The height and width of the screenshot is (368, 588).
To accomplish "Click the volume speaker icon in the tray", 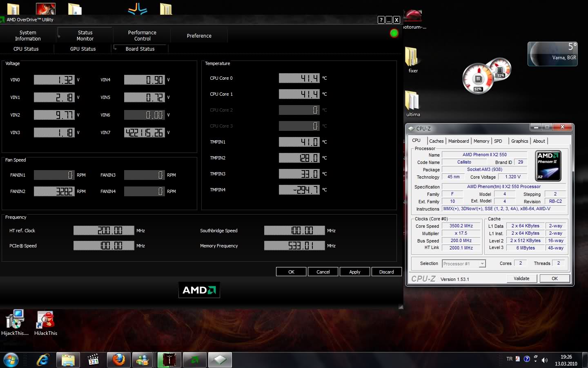I will tap(544, 360).
